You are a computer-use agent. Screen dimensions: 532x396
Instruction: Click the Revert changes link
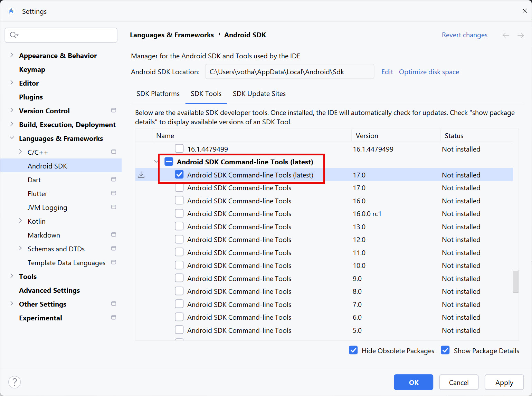click(x=465, y=35)
